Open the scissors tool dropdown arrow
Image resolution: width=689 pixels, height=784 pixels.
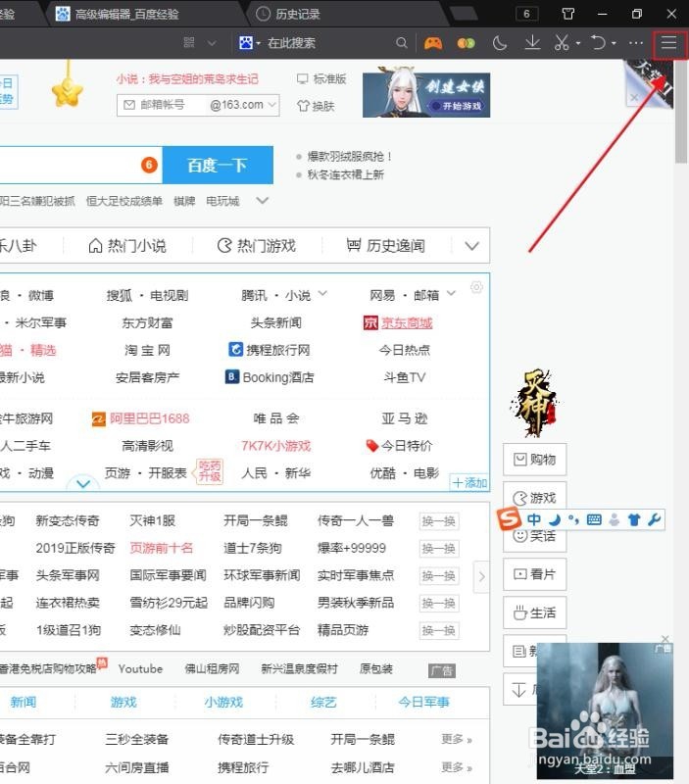pyautogui.click(x=578, y=43)
